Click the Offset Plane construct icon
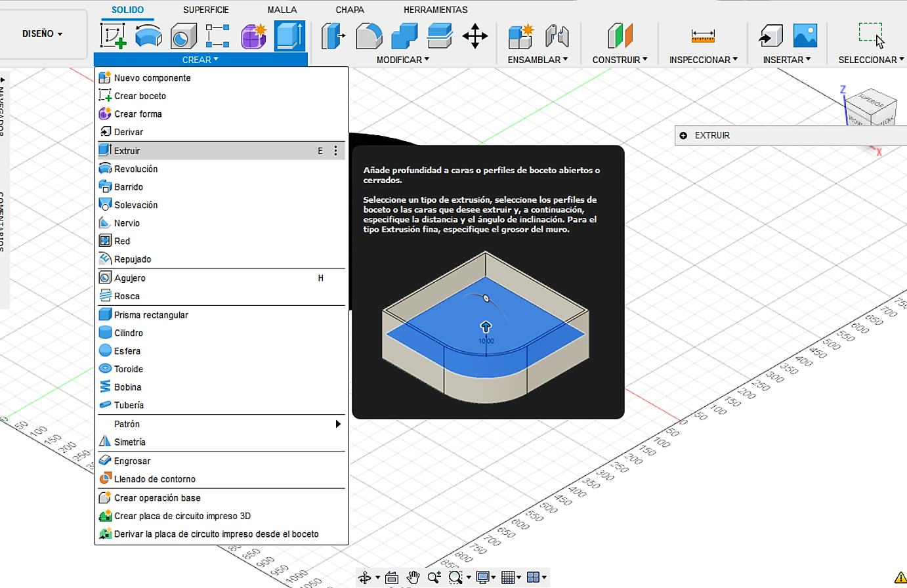 pos(620,35)
